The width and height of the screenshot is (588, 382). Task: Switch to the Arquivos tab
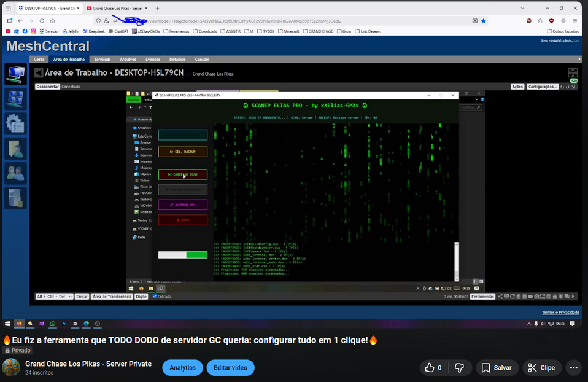(x=128, y=60)
